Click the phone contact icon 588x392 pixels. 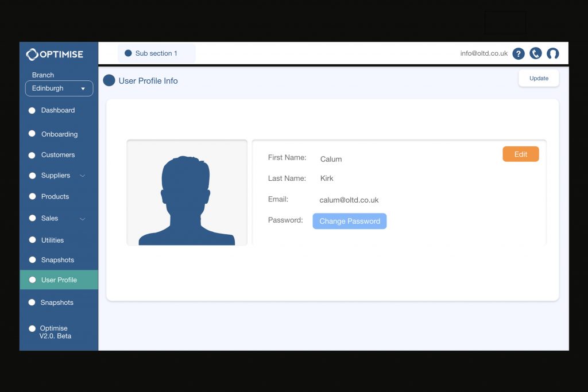pyautogui.click(x=536, y=53)
